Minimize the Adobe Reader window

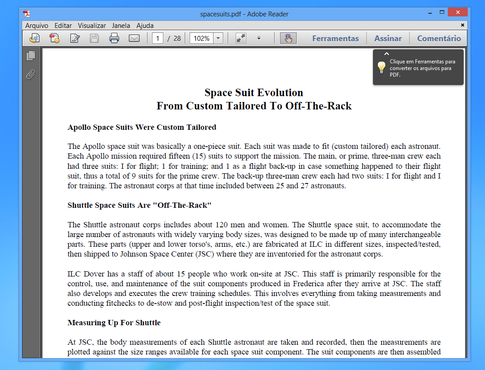coord(430,13)
